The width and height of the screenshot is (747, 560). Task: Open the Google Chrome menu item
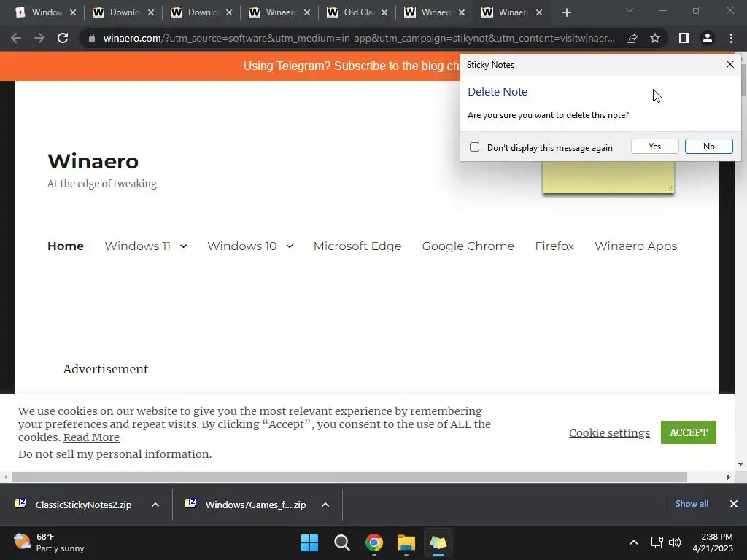(468, 246)
